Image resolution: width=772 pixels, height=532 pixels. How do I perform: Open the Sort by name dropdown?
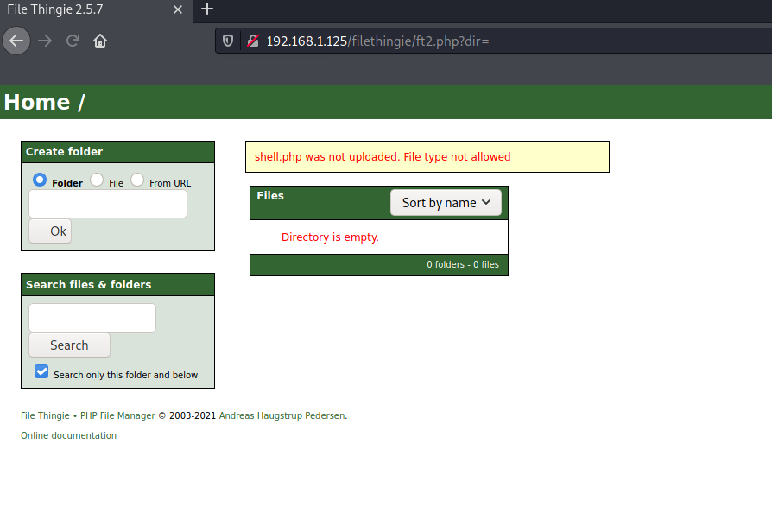(x=446, y=202)
